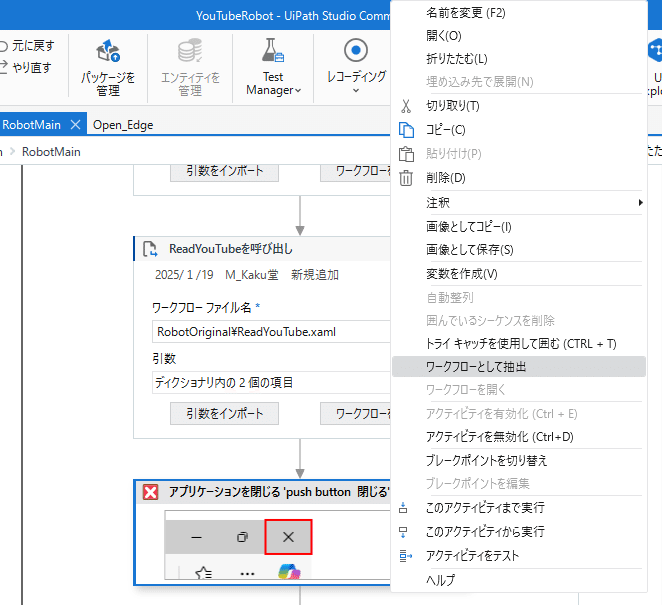The width and height of the screenshot is (662, 605).
Task: Click the arguments field showing 2 dictionary items
Action: coord(271,383)
